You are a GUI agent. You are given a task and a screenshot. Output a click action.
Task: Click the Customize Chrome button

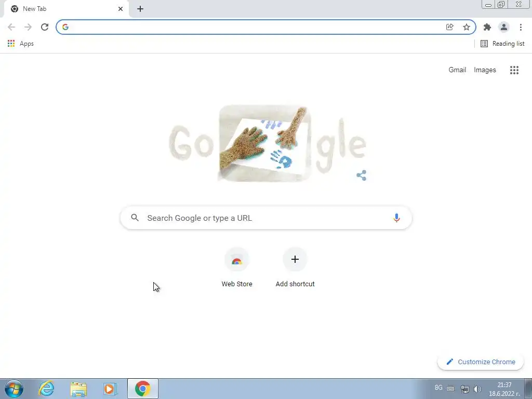(x=481, y=362)
